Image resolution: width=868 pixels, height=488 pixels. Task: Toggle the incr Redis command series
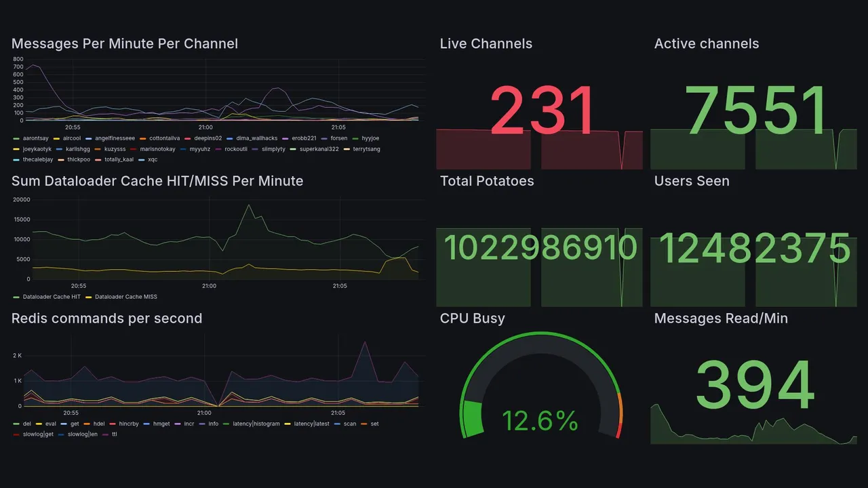tap(184, 424)
